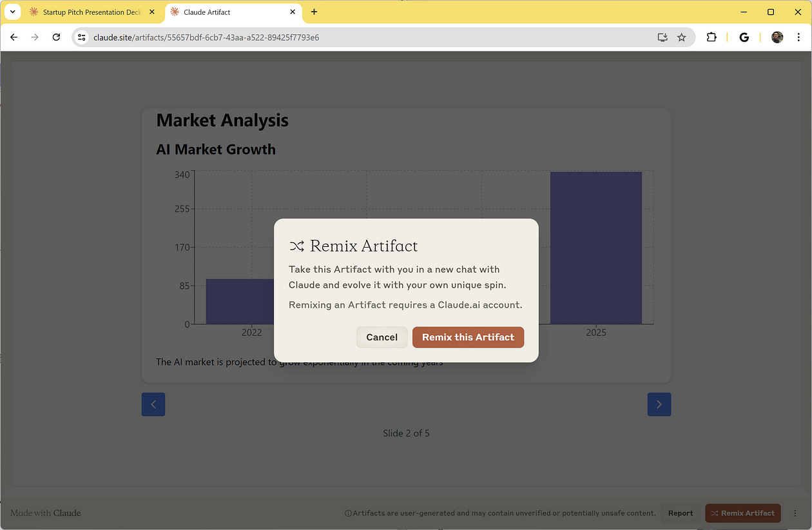Click the install-site icon in the address bar
Image resolution: width=812 pixels, height=530 pixels.
662,37
